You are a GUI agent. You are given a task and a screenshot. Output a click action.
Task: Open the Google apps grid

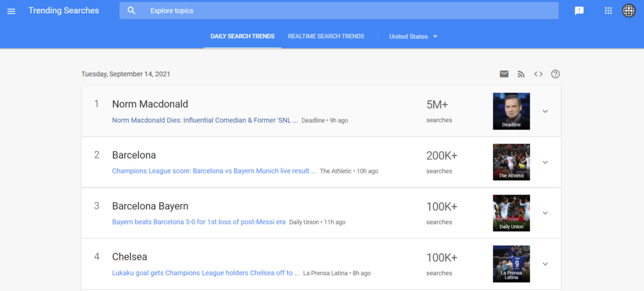pos(608,11)
